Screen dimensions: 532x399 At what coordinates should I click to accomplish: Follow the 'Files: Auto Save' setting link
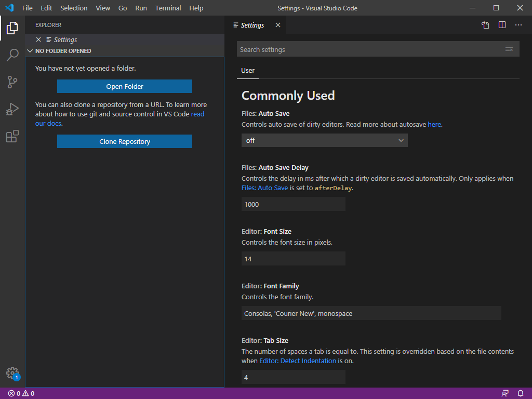click(264, 188)
